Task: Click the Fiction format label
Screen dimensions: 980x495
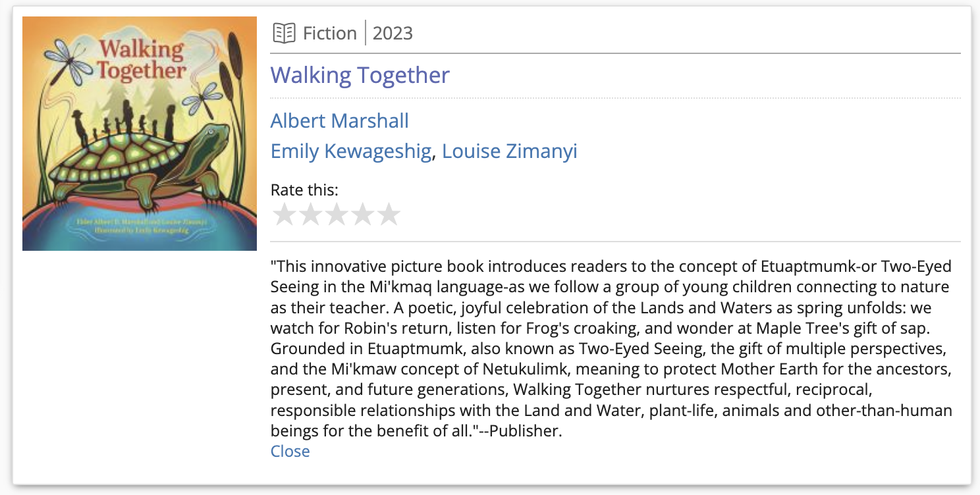Action: coord(330,33)
